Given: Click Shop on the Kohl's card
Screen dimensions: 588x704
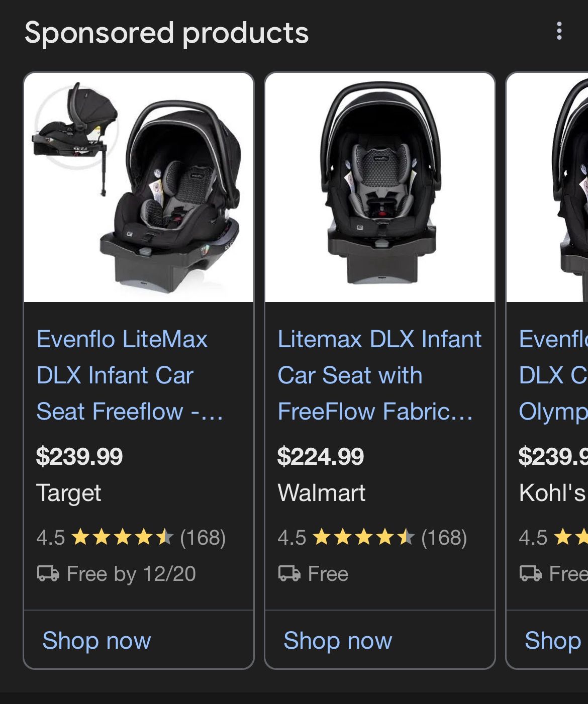Looking at the screenshot, I should pos(552,640).
